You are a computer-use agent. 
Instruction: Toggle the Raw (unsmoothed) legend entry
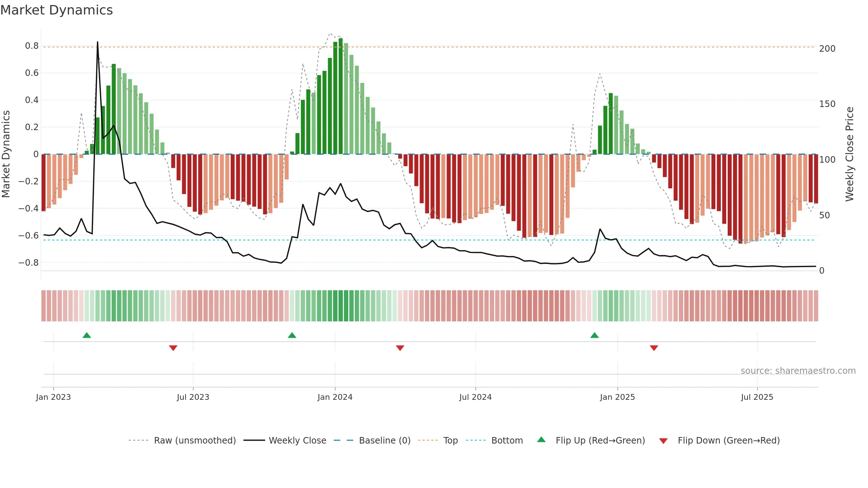182,440
